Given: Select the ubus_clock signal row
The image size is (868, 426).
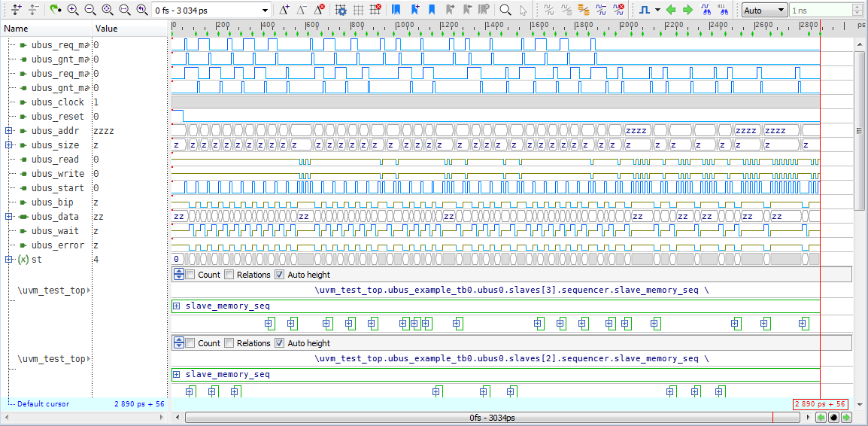Looking at the screenshot, I should [58, 102].
